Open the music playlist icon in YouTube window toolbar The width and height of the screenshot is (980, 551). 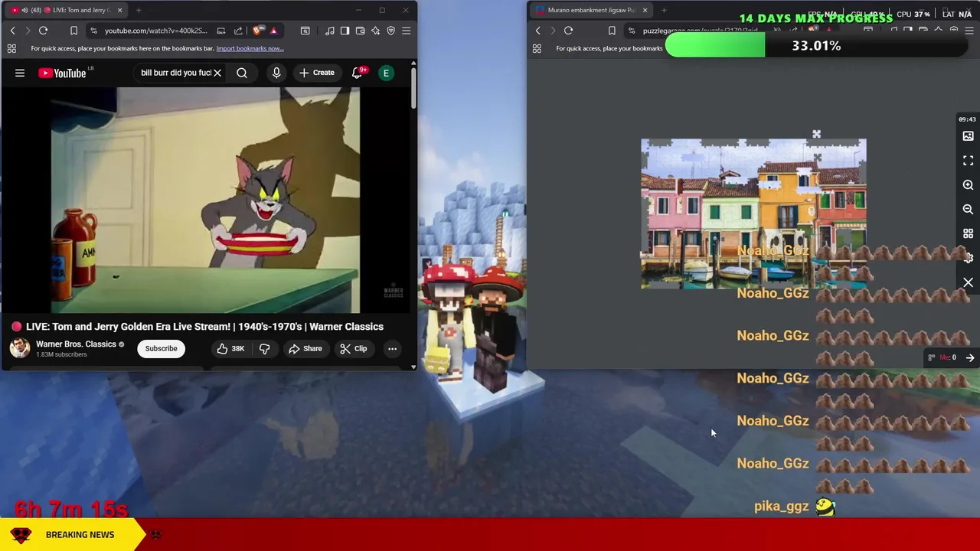coord(329,31)
